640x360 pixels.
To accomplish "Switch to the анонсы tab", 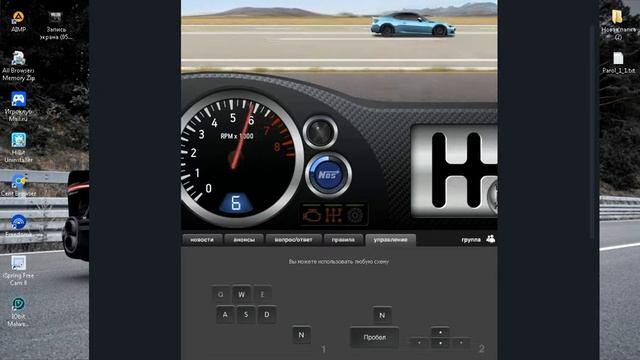I will point(244,240).
